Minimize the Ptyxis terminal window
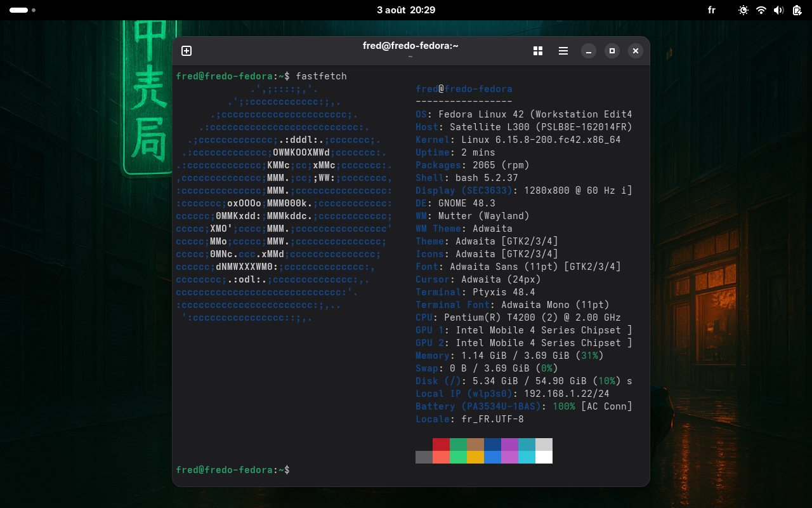The width and height of the screenshot is (812, 508). tap(589, 51)
